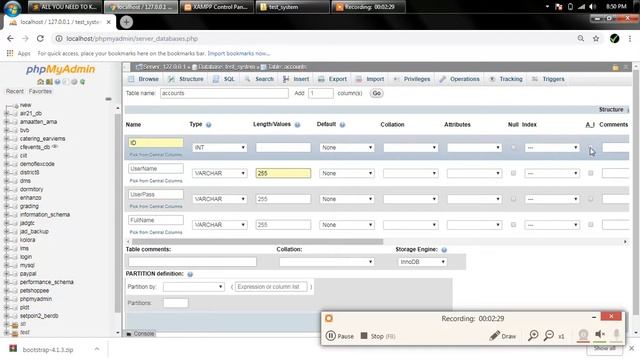Open Chrome three-dot menu

point(630,38)
